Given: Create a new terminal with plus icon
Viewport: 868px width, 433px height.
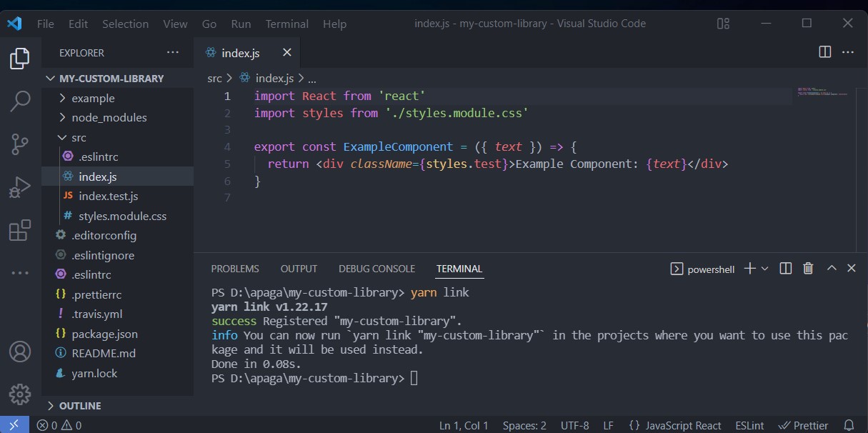Looking at the screenshot, I should pos(749,269).
